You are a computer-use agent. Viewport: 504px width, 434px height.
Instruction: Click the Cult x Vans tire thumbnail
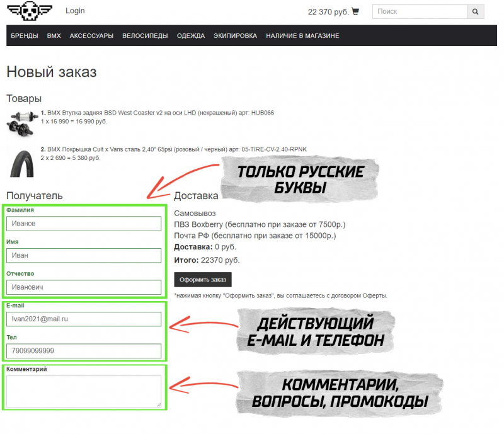tap(22, 163)
